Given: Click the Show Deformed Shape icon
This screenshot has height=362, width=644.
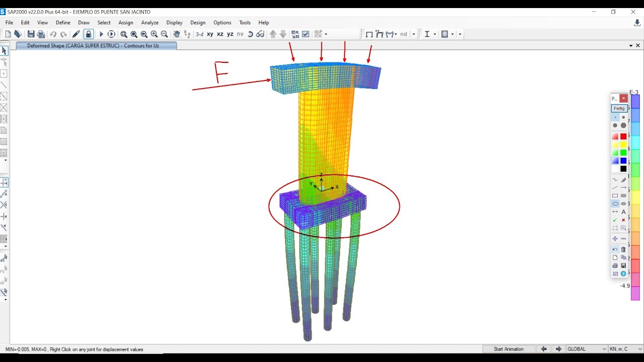Looking at the screenshot, I should (379, 34).
